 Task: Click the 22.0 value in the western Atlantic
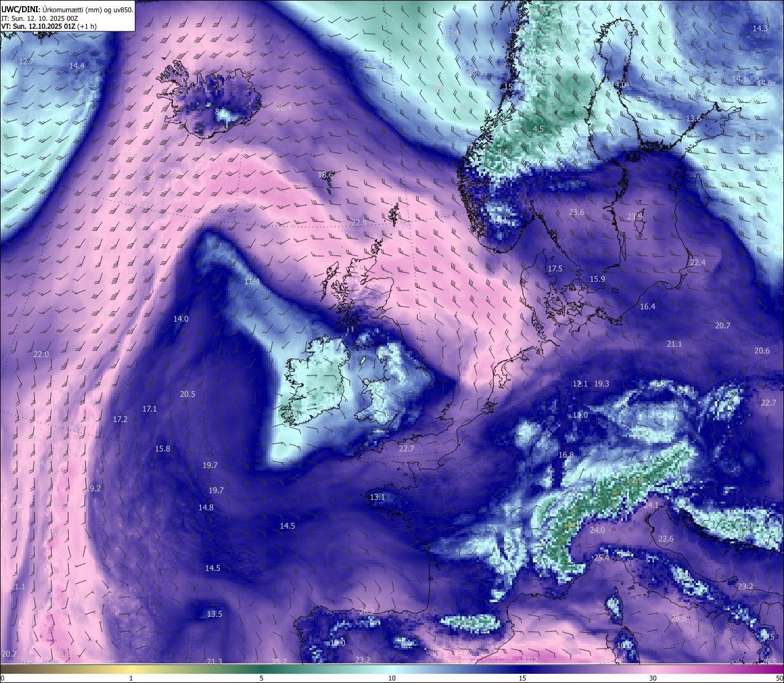pyautogui.click(x=41, y=355)
